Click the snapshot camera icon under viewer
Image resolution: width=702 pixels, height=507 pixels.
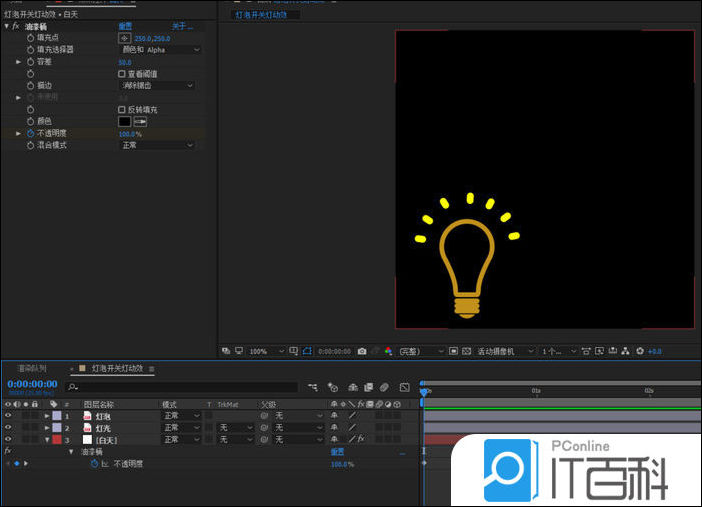click(362, 352)
